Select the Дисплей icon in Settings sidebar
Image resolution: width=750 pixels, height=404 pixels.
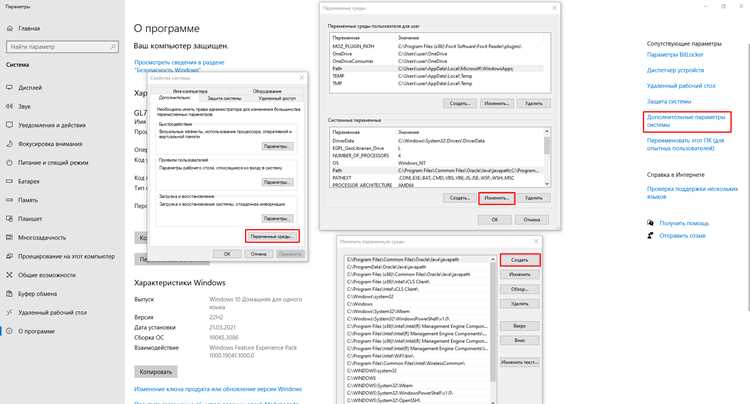10,87
